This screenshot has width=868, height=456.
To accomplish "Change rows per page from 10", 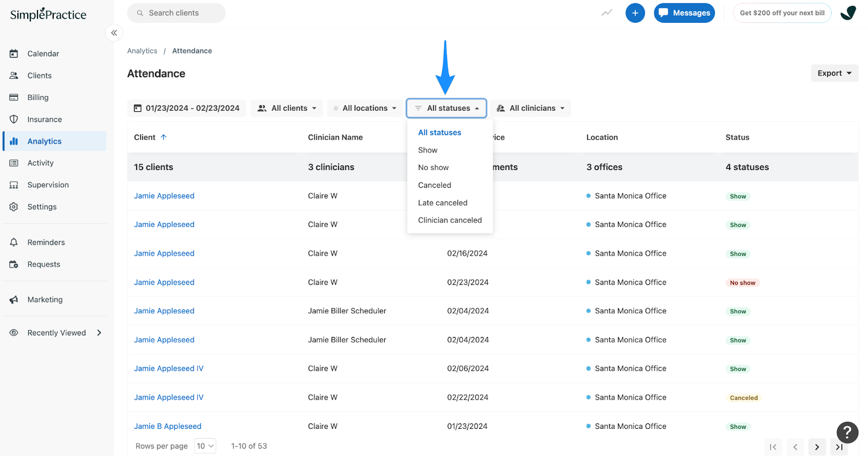I will 205,446.
